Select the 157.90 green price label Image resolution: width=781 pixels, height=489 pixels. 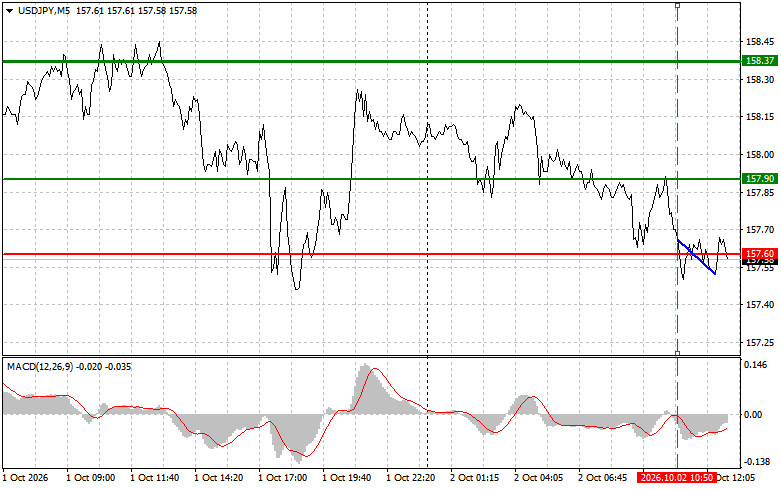point(760,178)
